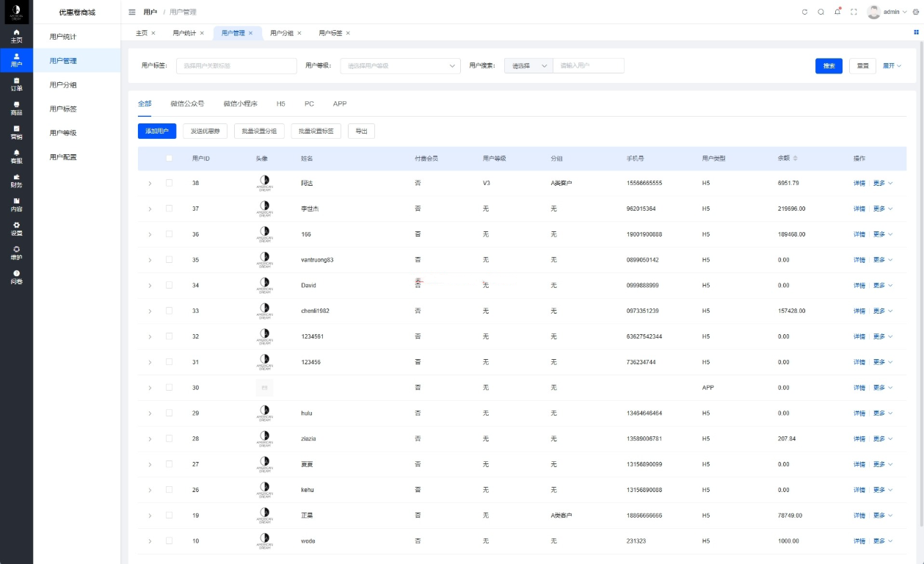Screen dimensions: 924x564
Task: Select 用户分组 in the submenu
Action: 63,84
